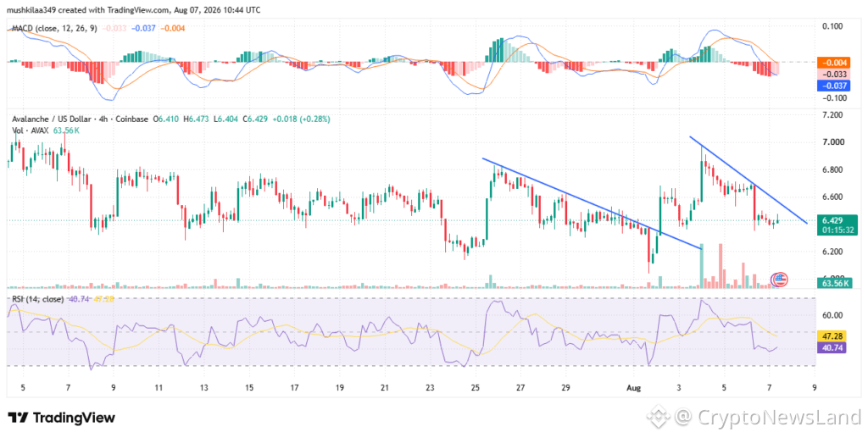Click the 17 label on the date axis
This screenshot has height=438, width=868.
coord(294,388)
